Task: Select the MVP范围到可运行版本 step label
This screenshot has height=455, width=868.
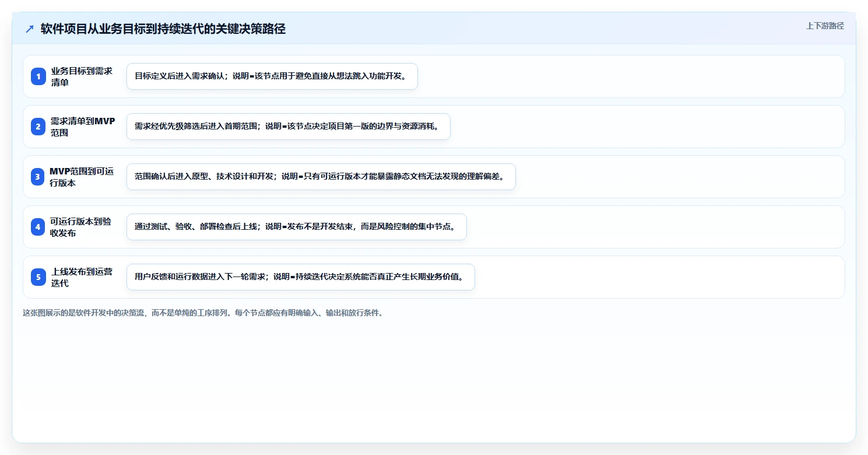Action: pos(82,177)
